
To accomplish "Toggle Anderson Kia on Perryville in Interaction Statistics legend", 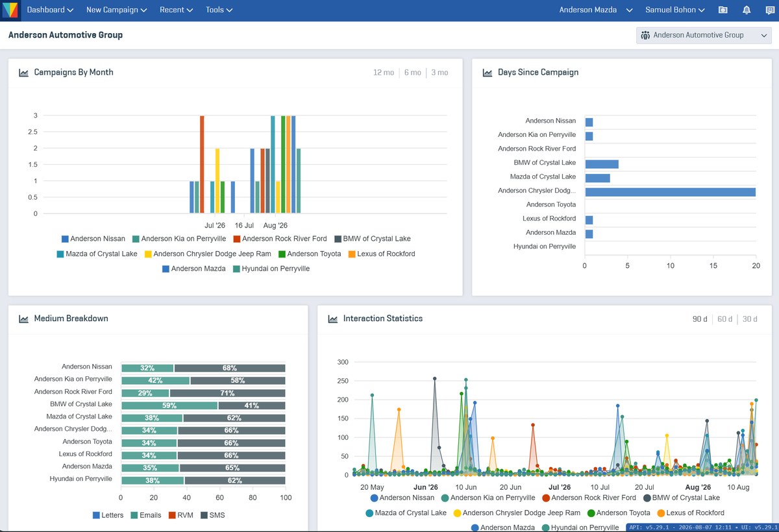I will 488,498.
